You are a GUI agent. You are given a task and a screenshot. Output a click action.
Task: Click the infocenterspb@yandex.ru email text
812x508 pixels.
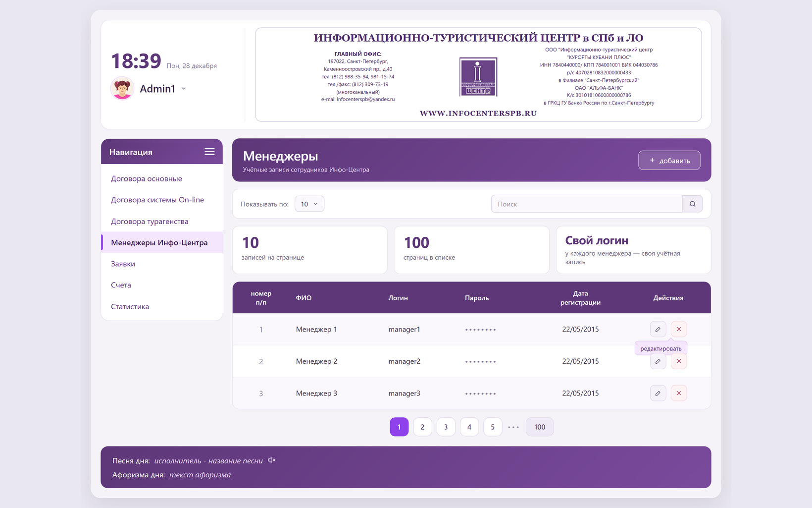pos(366,99)
